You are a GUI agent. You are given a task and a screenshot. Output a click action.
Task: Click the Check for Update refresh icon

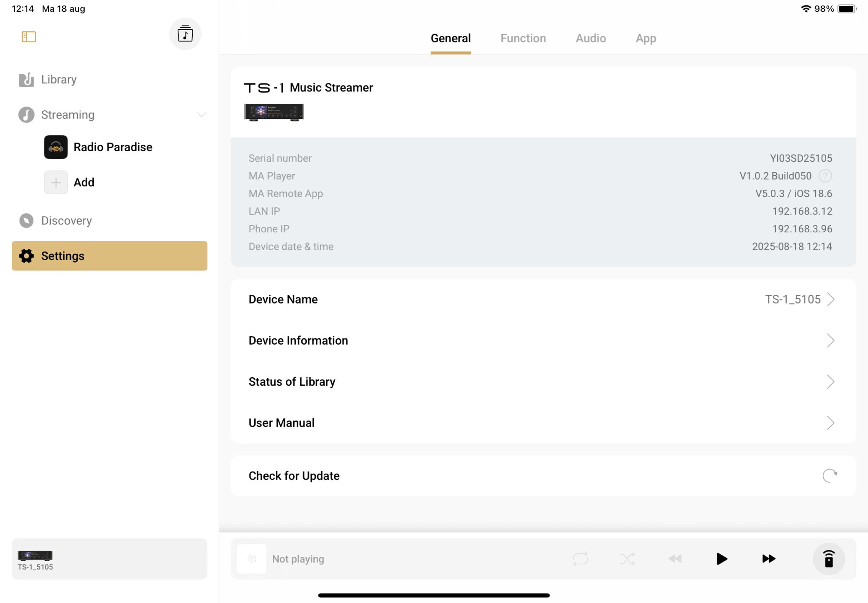pyautogui.click(x=829, y=476)
